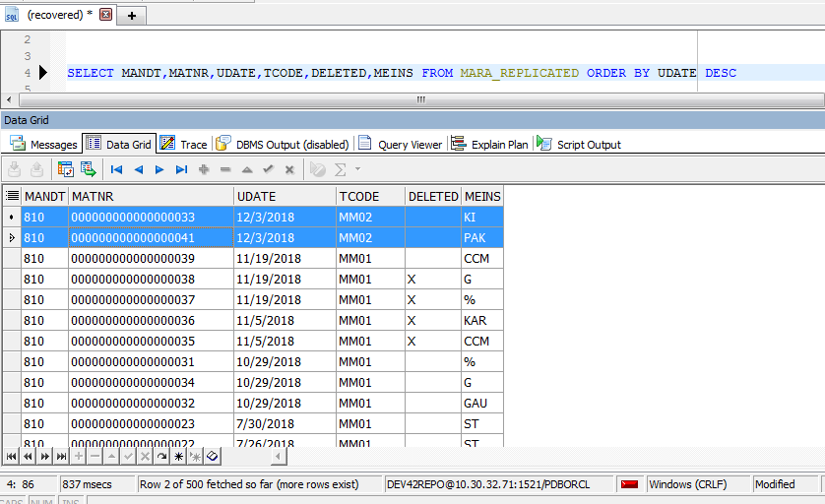Click UDATE 7/30/2018 cell
This screenshot has width=825, height=504.
click(x=285, y=423)
